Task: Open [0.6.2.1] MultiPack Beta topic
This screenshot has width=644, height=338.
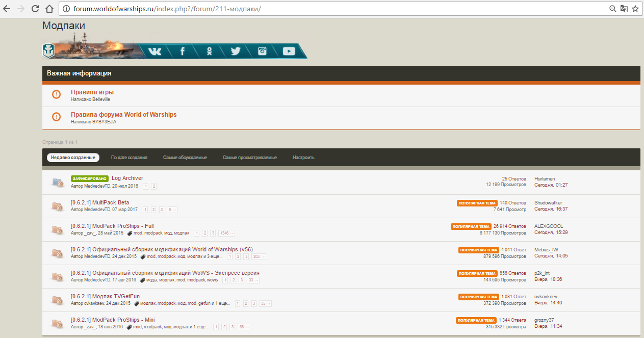Action: 100,202
